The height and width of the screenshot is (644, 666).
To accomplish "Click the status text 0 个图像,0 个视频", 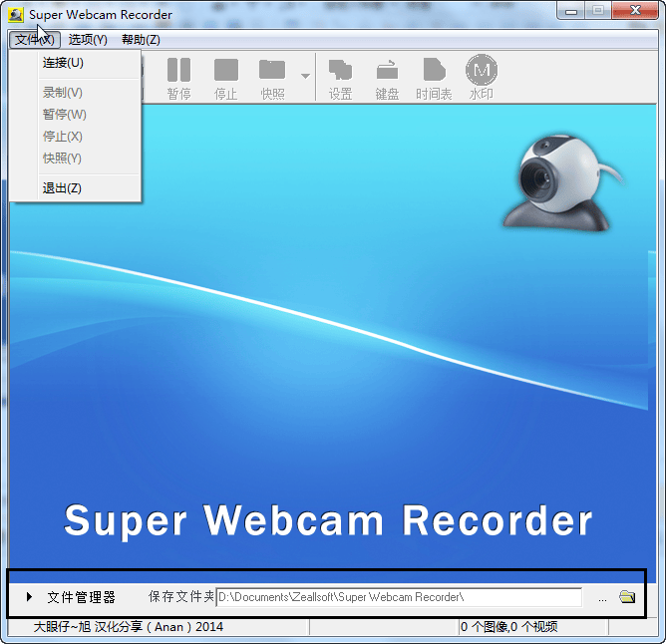I will coord(508,627).
